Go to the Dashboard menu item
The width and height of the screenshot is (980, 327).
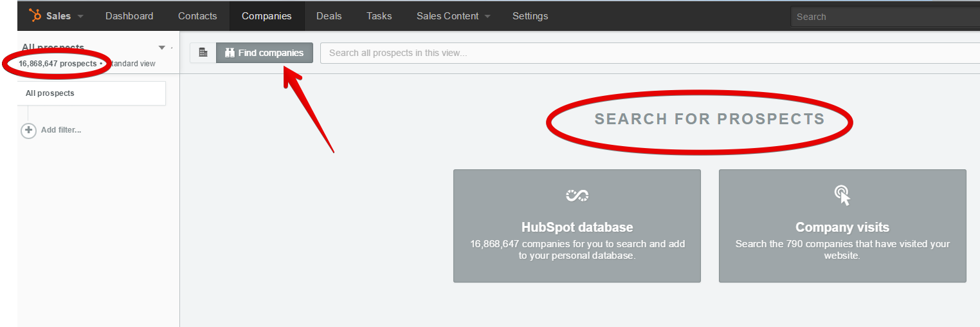[129, 16]
